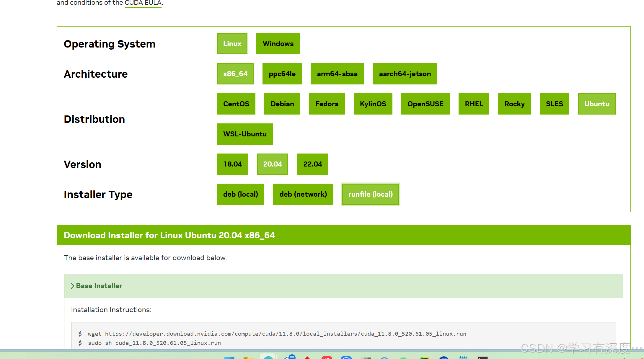Pick the arm64-sbsa architecture option

(x=337, y=74)
